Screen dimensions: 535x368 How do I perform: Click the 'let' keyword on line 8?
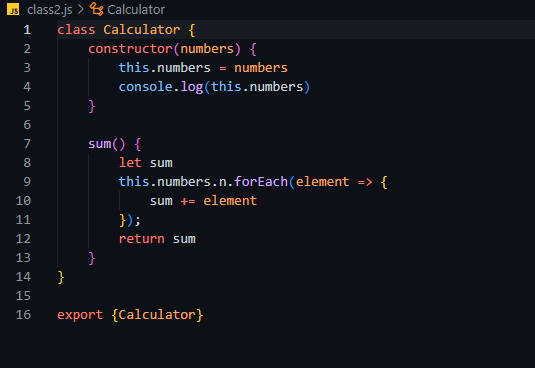[x=130, y=163]
